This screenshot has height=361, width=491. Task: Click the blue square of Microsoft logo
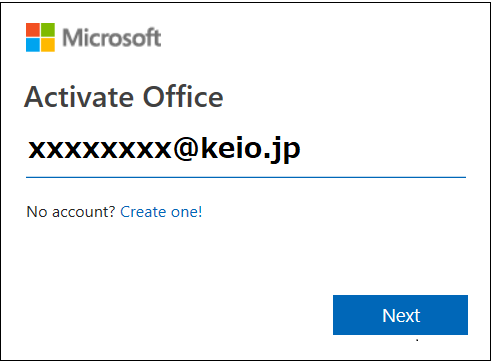33,45
